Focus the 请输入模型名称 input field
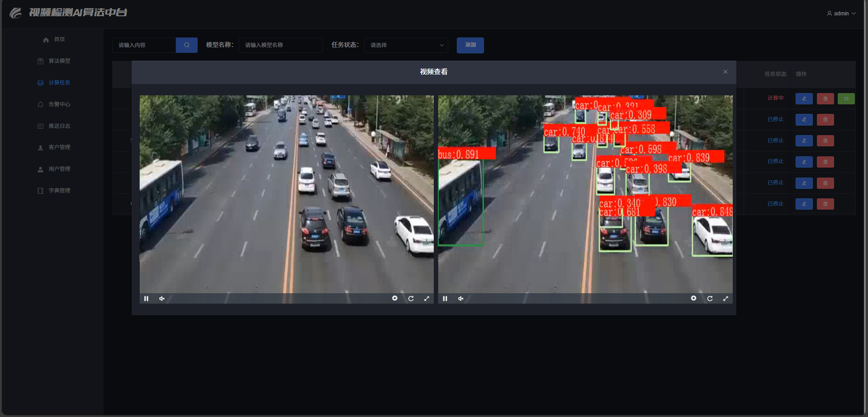Screen dimensions: 868x417 coord(281,45)
